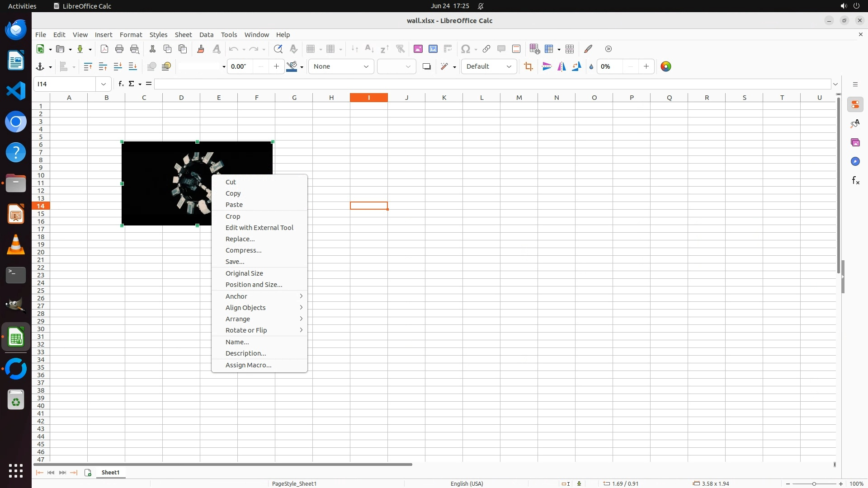Click the Sheet1 tab
This screenshot has width=868, height=488.
[110, 473]
